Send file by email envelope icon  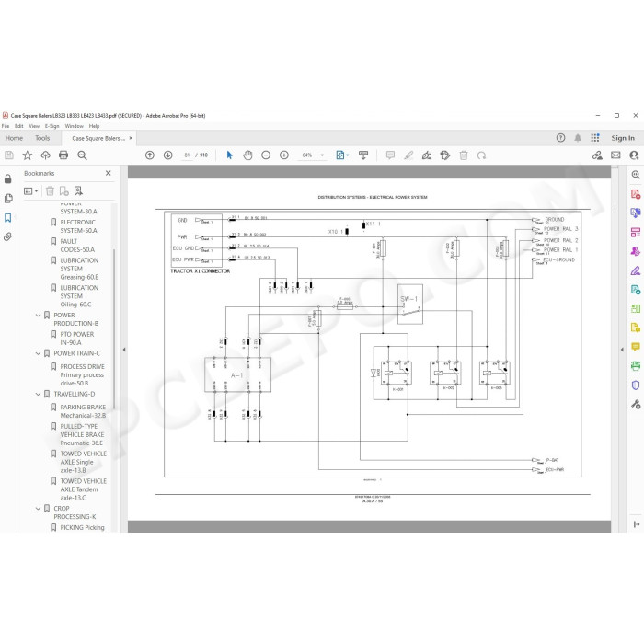[615, 155]
